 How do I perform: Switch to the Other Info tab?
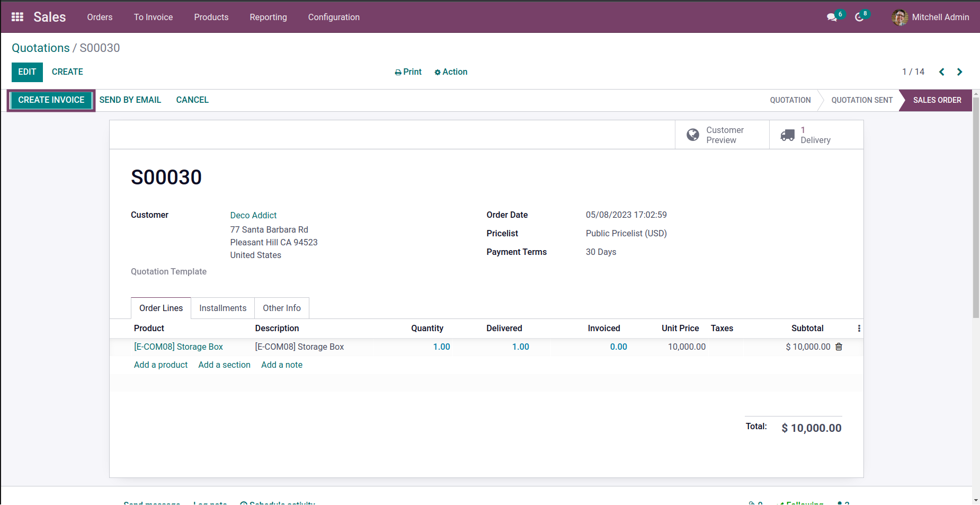281,308
